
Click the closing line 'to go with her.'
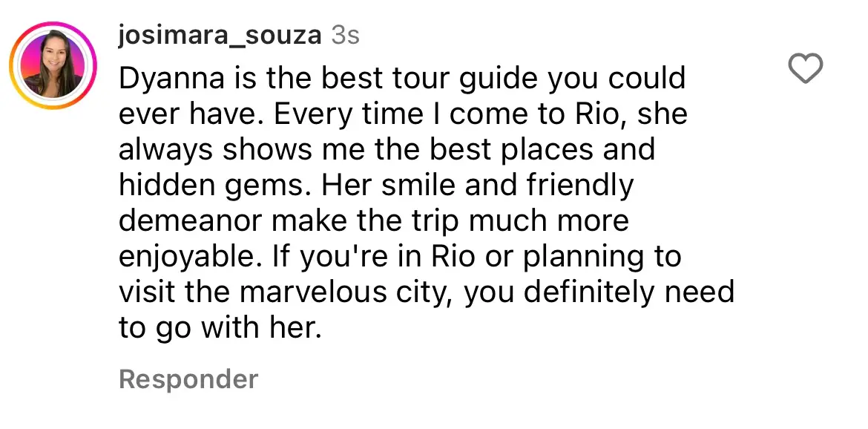pos(220,327)
